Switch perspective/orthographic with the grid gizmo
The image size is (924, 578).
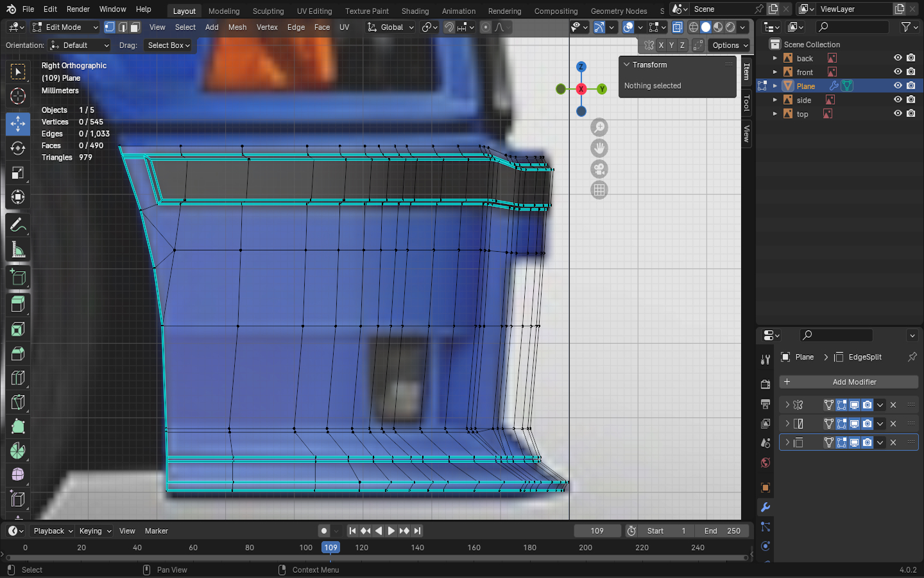pos(599,190)
